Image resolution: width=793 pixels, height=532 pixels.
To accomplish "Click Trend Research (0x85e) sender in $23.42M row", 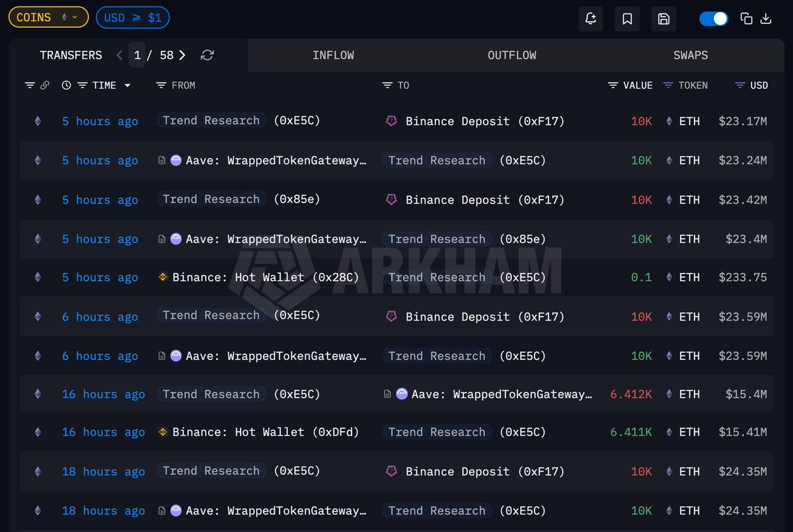I will pyautogui.click(x=211, y=199).
